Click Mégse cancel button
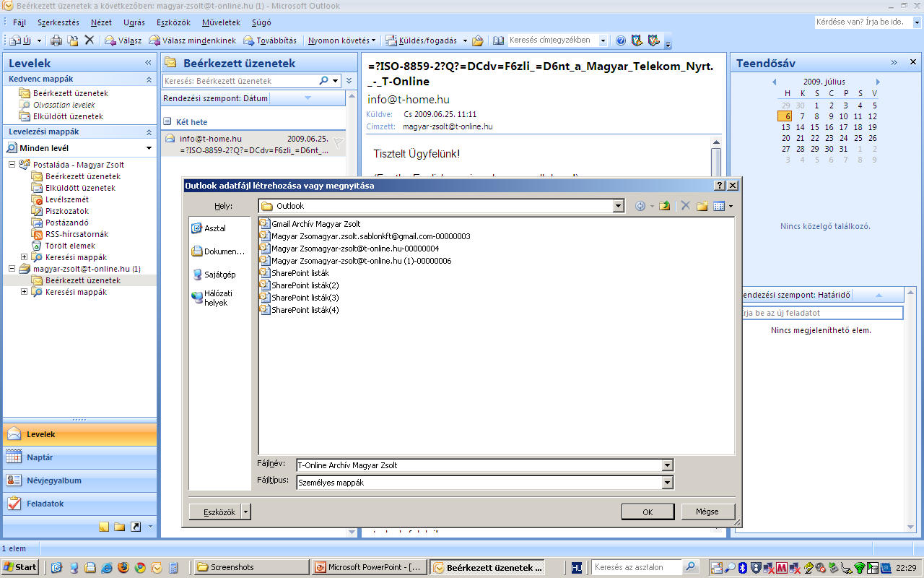The height and width of the screenshot is (578, 924). pyautogui.click(x=707, y=512)
